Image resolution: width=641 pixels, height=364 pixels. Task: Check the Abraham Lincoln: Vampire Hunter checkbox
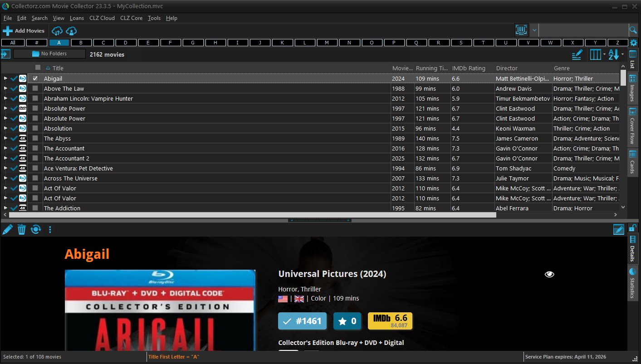pyautogui.click(x=35, y=98)
